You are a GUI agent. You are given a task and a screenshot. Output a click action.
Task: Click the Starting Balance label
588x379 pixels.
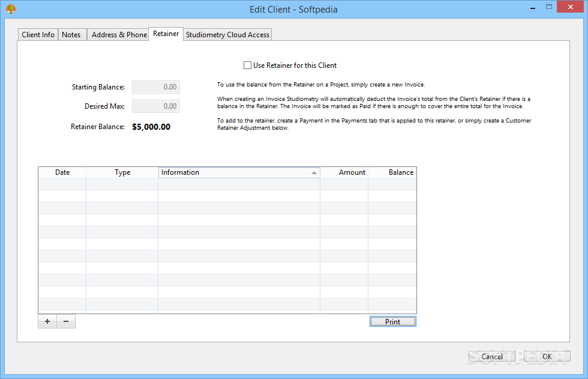click(x=98, y=87)
